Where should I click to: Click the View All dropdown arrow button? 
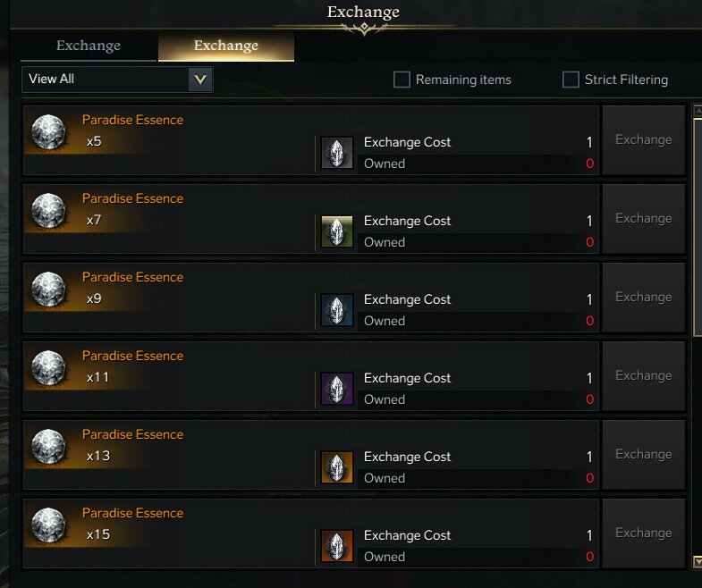pyautogui.click(x=200, y=80)
